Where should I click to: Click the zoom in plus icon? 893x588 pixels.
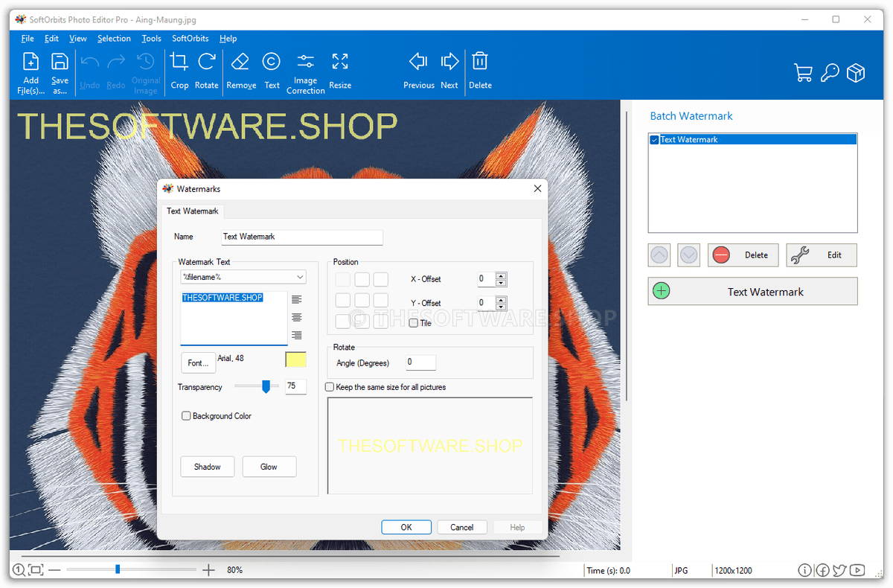pos(209,570)
